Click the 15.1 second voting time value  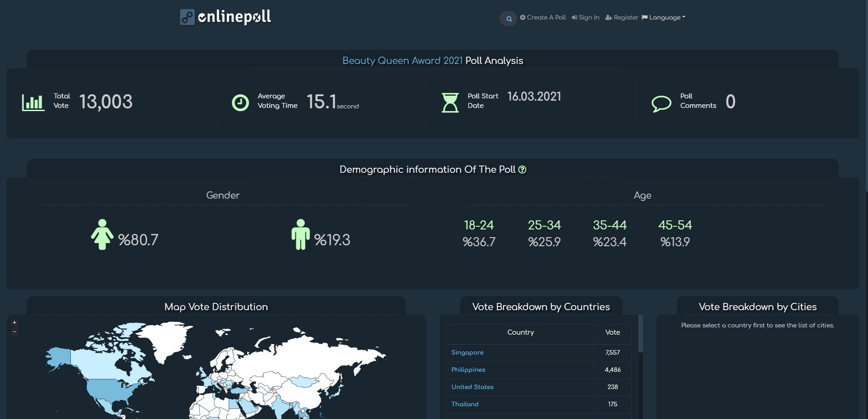(333, 102)
